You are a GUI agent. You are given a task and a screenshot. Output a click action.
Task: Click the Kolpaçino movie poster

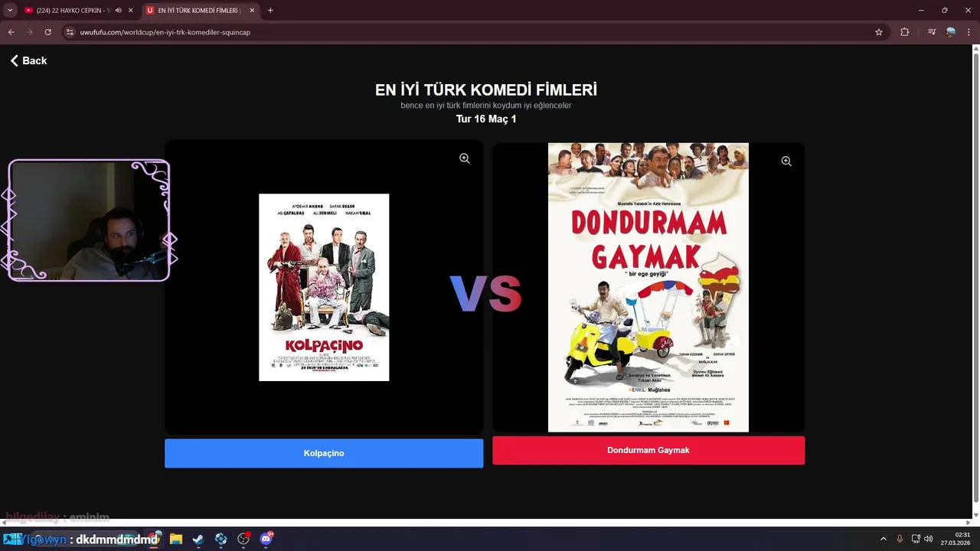[x=324, y=287]
